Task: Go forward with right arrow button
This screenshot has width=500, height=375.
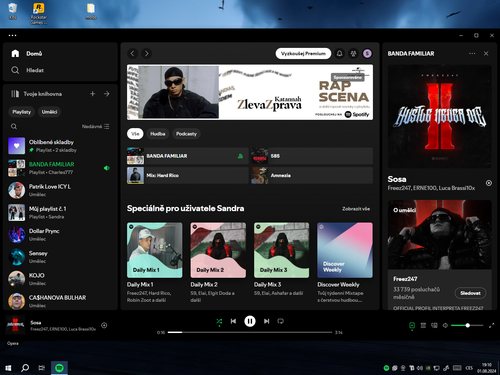Action: point(147,53)
